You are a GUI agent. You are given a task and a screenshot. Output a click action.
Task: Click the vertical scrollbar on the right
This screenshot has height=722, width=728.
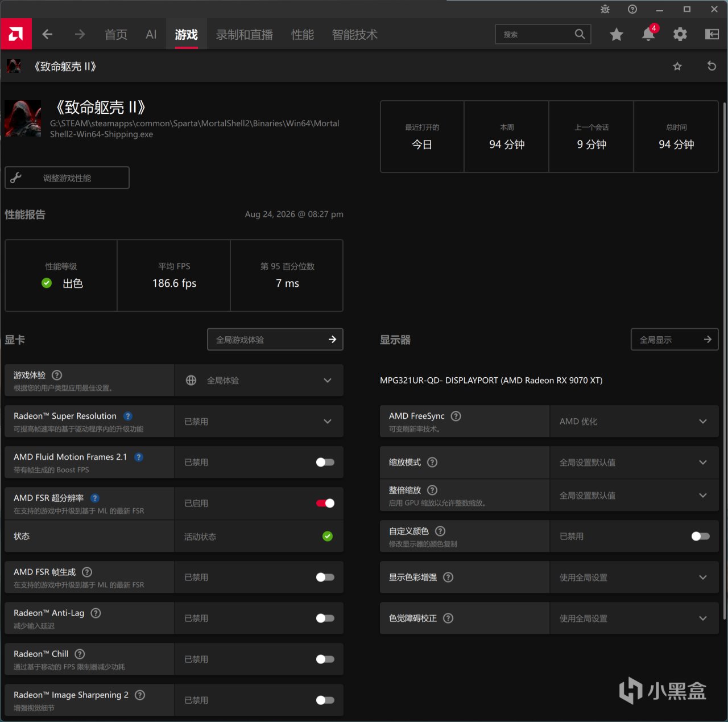point(725,361)
